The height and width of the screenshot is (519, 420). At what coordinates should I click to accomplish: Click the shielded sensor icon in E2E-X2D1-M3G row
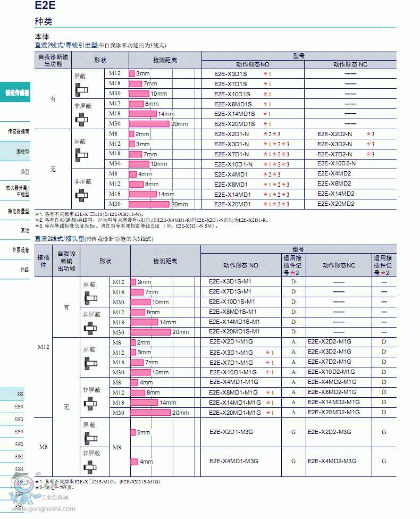pos(90,439)
